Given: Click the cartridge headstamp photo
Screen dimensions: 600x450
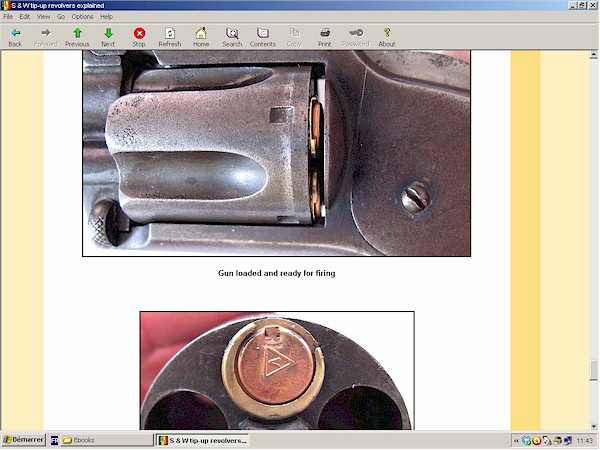Looking at the screenshot, I should [x=277, y=371].
